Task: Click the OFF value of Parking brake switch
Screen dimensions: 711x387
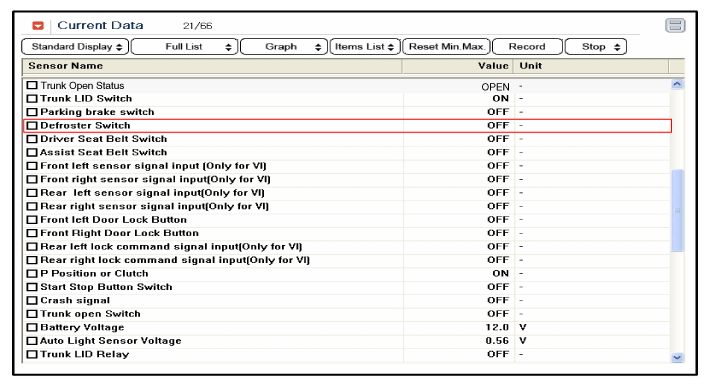Action: pyautogui.click(x=498, y=112)
